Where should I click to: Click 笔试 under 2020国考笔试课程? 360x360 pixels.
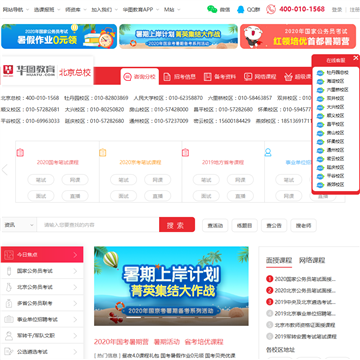[x=41, y=180]
